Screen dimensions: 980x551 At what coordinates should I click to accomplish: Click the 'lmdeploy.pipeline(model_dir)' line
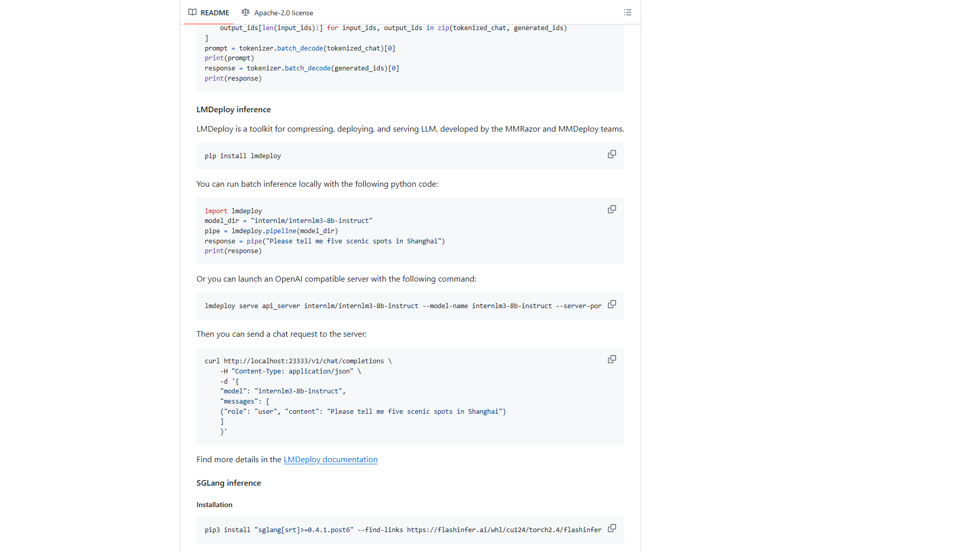(x=271, y=231)
